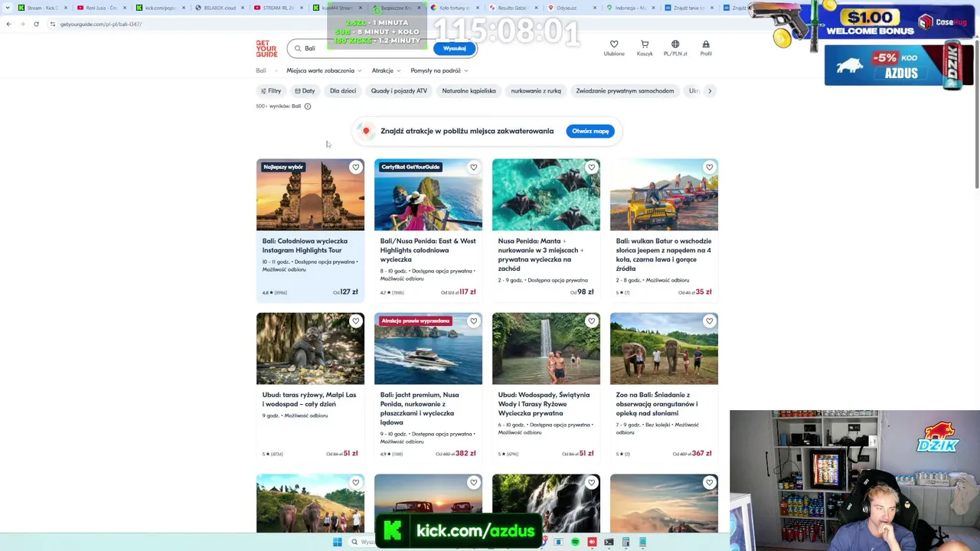The image size is (980, 551).
Task: Switch to the kick.com/popout browser tab
Action: [161, 8]
